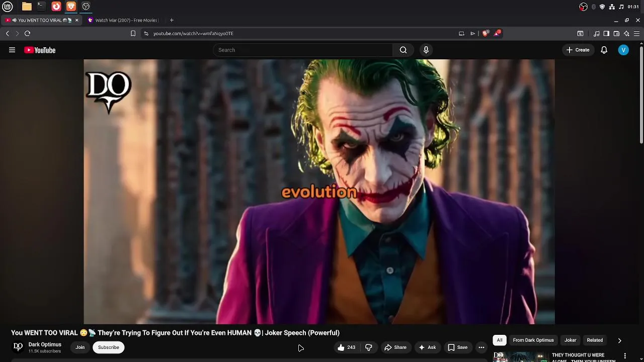Select the 'All' filter chip

(500, 340)
